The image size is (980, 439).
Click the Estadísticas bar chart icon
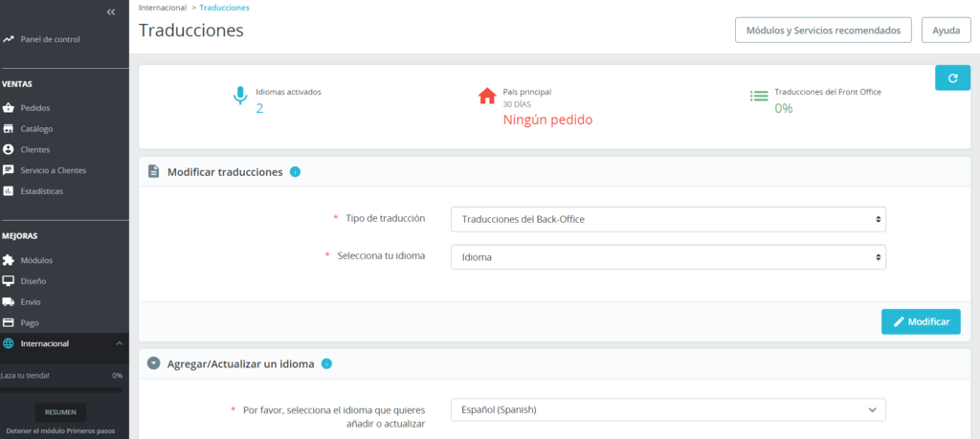point(8,191)
